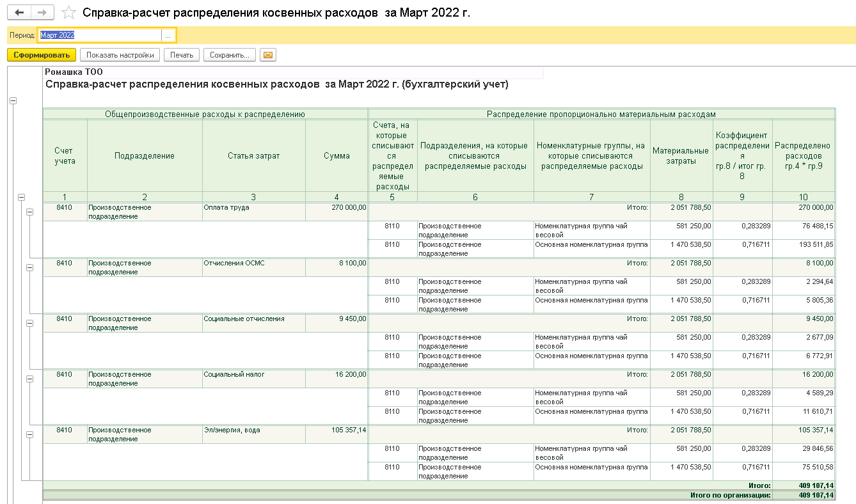856x504 pixels.
Task: Collapse the Эл/энергия, вода row group
Action: [29, 434]
